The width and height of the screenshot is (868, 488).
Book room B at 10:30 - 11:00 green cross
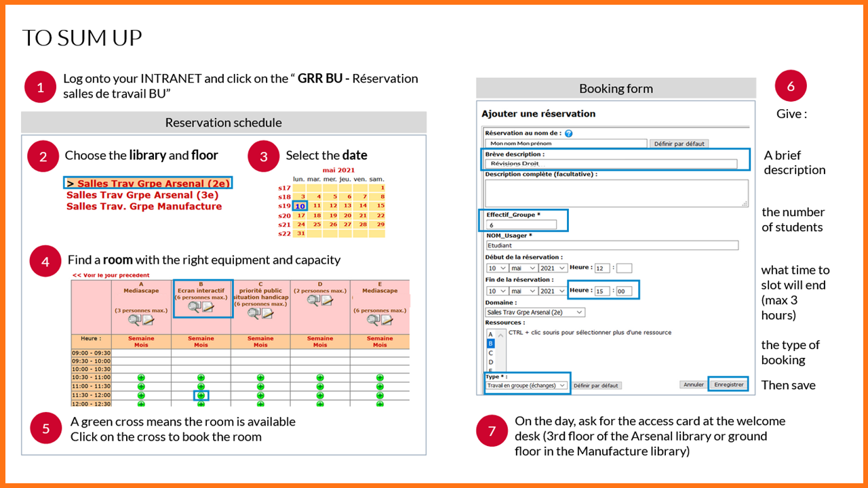[x=201, y=378]
